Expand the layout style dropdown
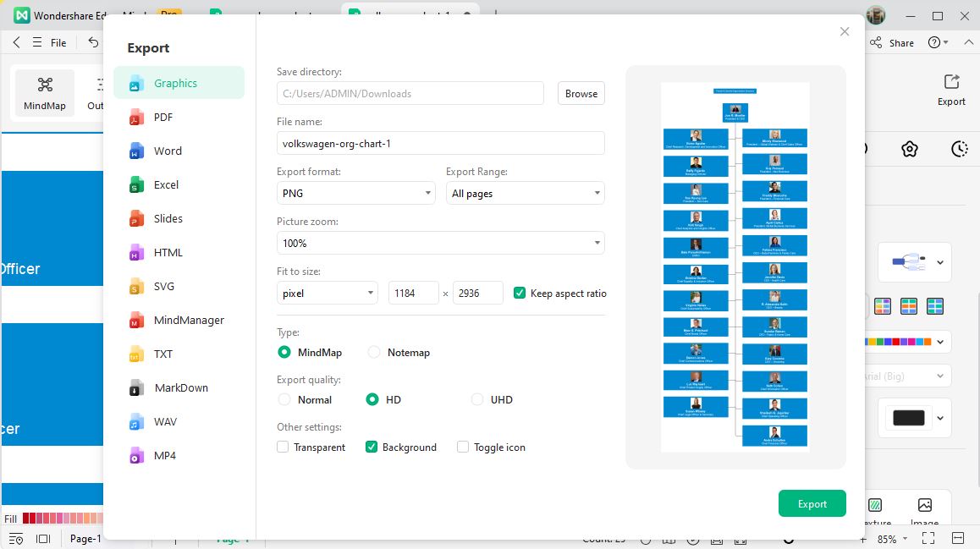 pos(940,262)
